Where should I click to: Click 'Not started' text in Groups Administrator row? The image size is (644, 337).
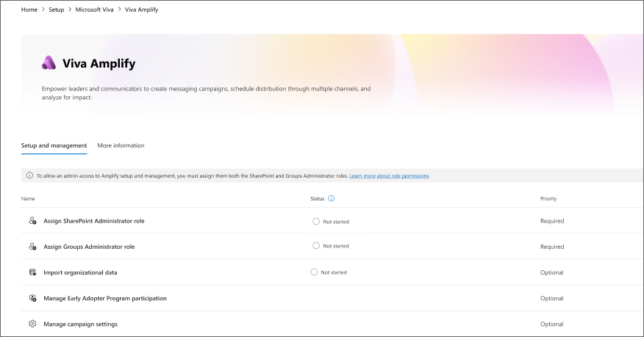335,246
